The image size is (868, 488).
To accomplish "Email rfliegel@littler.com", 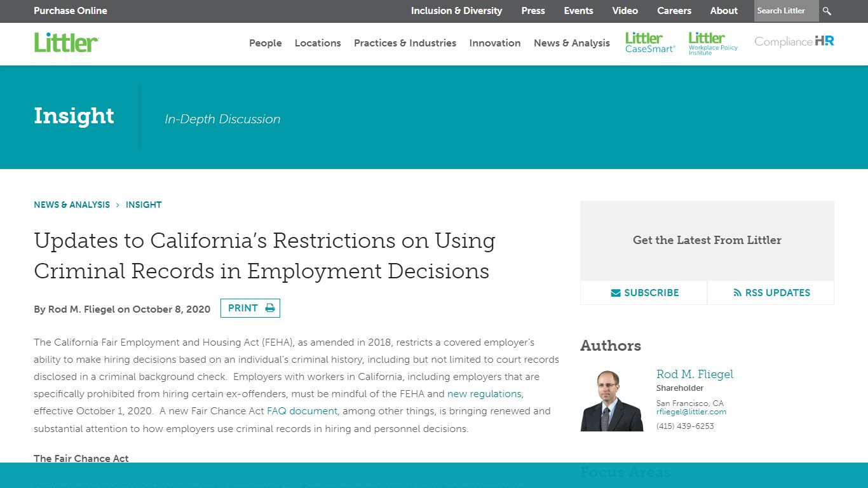I will coord(691,412).
